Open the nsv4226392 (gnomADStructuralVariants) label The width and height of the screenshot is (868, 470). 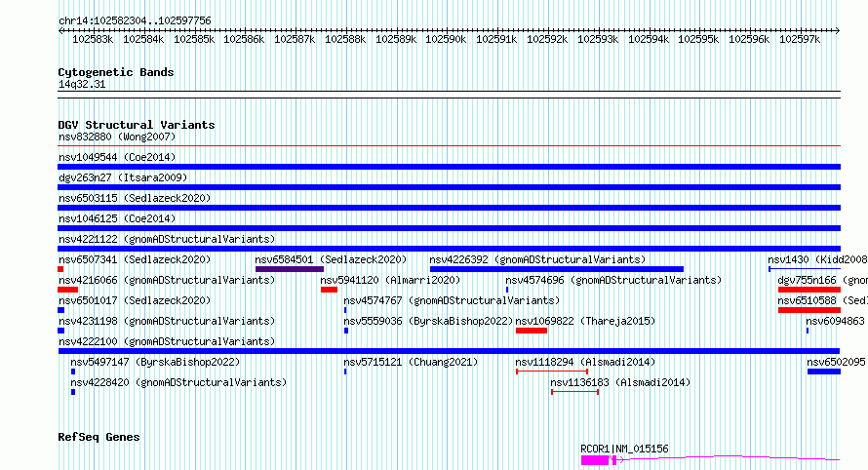point(537,259)
